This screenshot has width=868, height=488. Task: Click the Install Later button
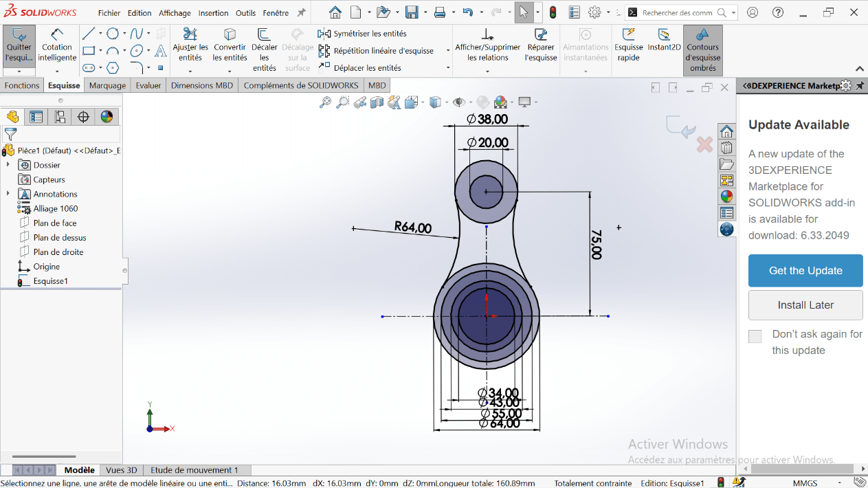(x=805, y=305)
